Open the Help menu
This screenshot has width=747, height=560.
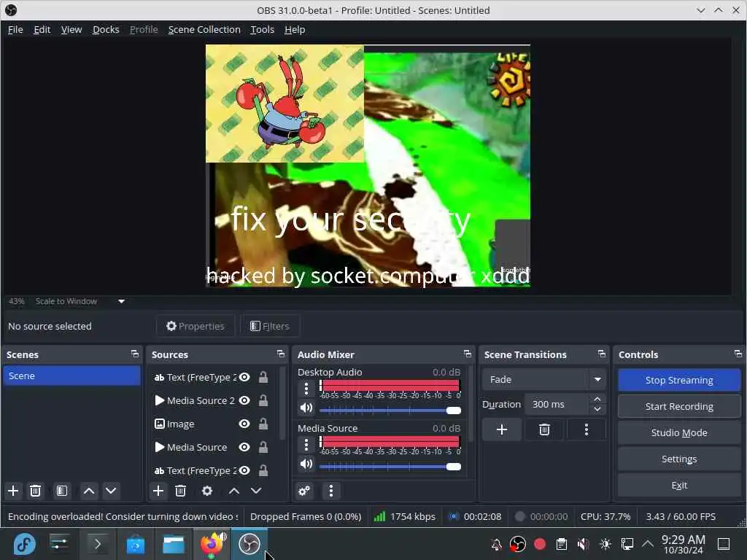pos(295,29)
